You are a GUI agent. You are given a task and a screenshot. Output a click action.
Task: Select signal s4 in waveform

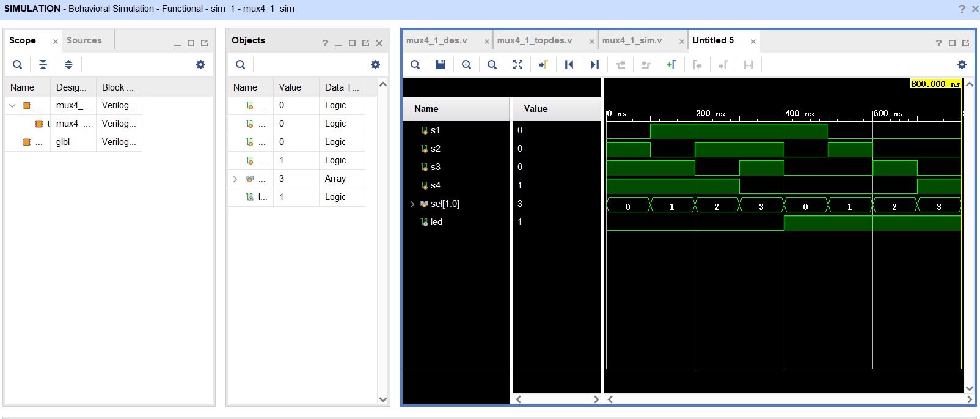click(x=435, y=185)
